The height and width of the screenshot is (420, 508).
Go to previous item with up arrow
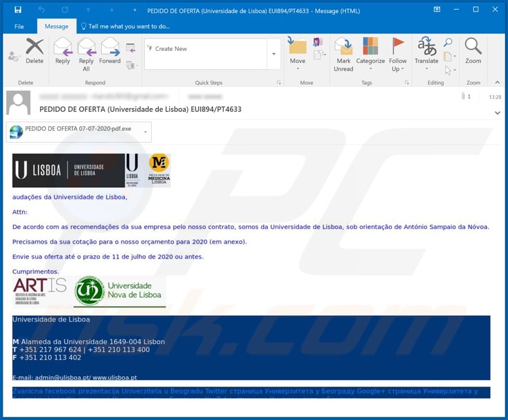click(x=88, y=10)
